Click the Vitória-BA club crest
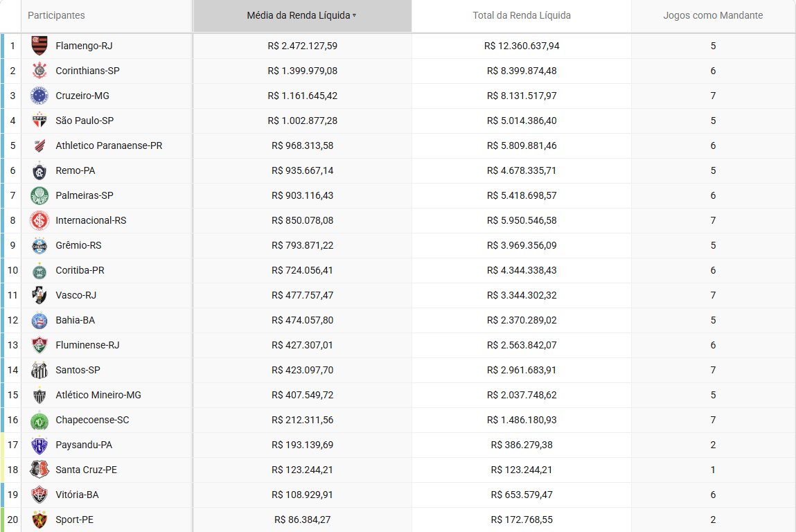The image size is (796, 532). pyautogui.click(x=39, y=495)
